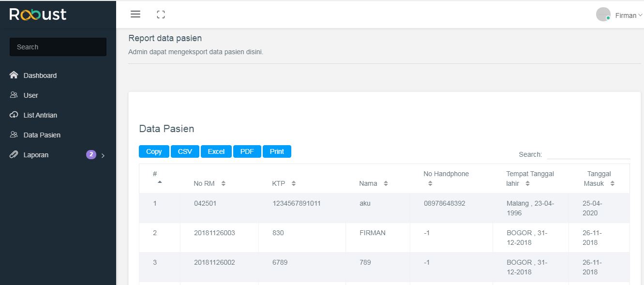
Task: Click the Data Pasien sidebar icon
Action: tap(14, 135)
